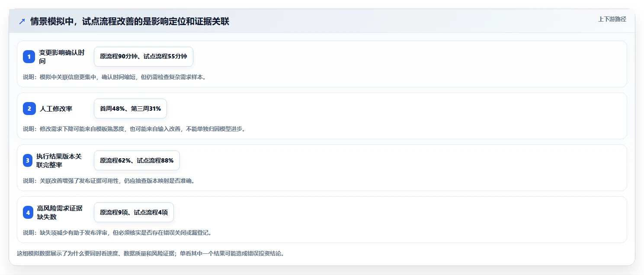Image resolution: width=644 pixels, height=275 pixels.
Task: Click the 首周48%、第三周31% value chip
Action: (130, 109)
